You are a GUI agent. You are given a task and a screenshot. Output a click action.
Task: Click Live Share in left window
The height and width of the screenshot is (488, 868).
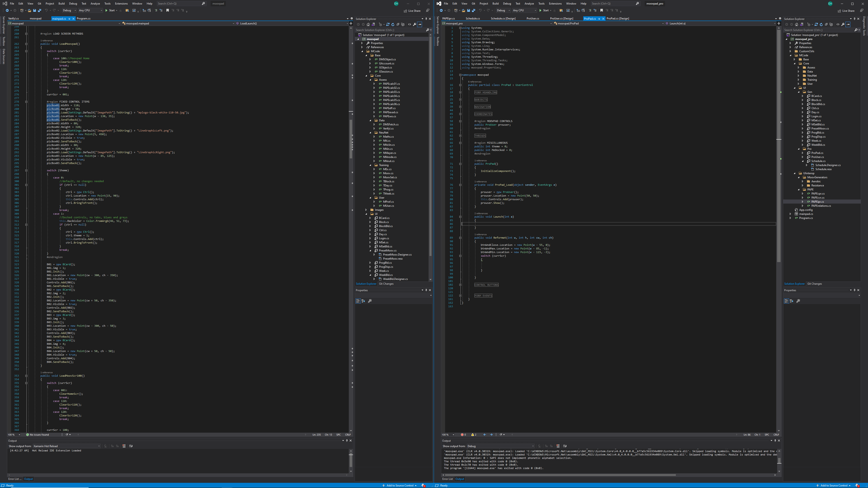[412, 11]
